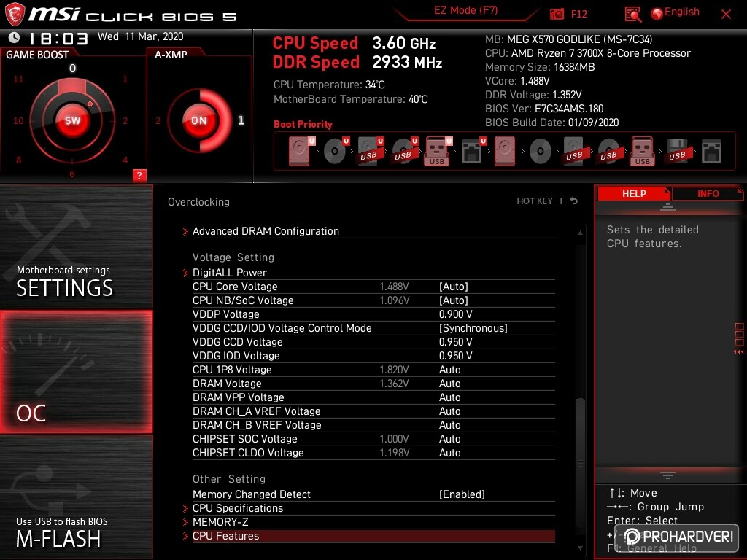Image resolution: width=747 pixels, height=560 pixels.
Task: Open the OC overclocking section
Action: pos(76,372)
